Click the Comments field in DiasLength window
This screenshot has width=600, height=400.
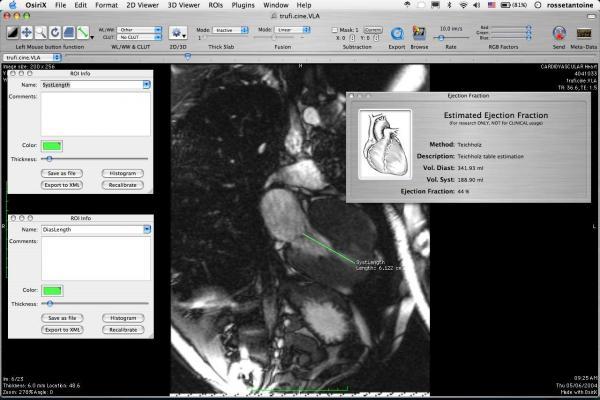click(x=95, y=260)
